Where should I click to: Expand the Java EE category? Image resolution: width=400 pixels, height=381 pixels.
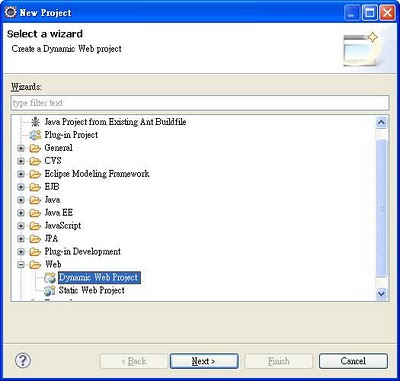[21, 213]
